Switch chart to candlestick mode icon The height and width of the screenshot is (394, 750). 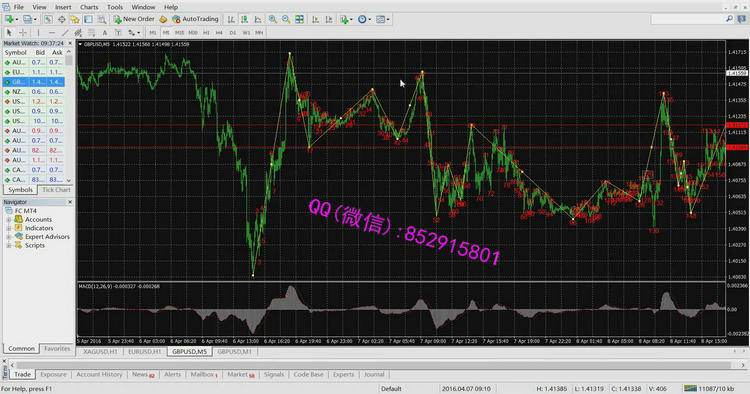(244, 19)
